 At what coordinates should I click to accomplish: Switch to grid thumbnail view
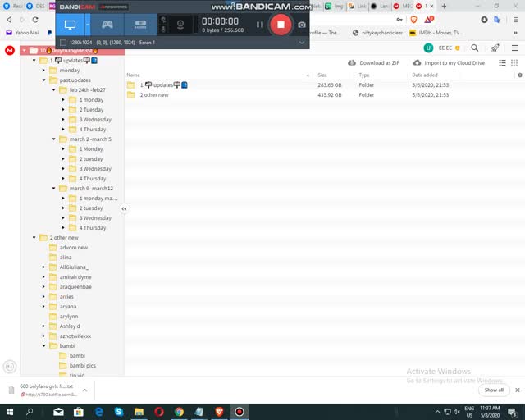(514, 62)
